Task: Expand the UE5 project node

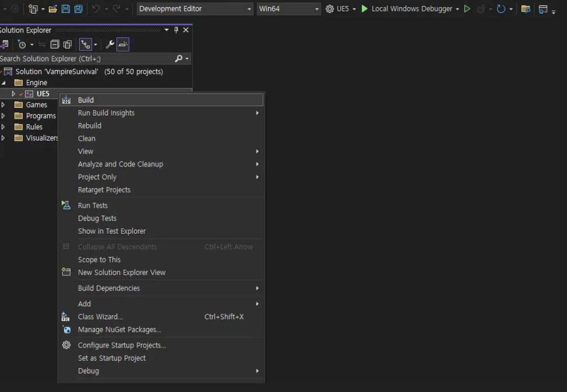Action: click(14, 94)
